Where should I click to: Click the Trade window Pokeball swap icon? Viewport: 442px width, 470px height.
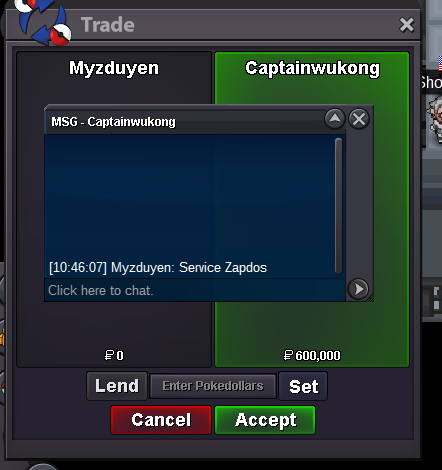click(43, 21)
